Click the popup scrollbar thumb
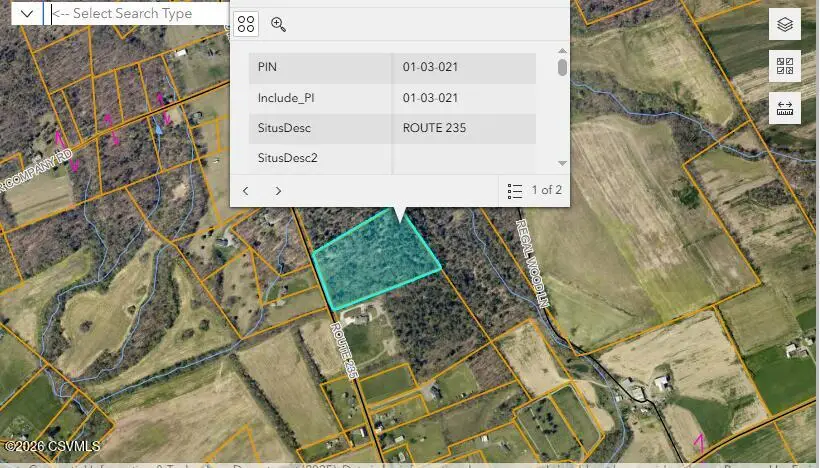 point(562,67)
